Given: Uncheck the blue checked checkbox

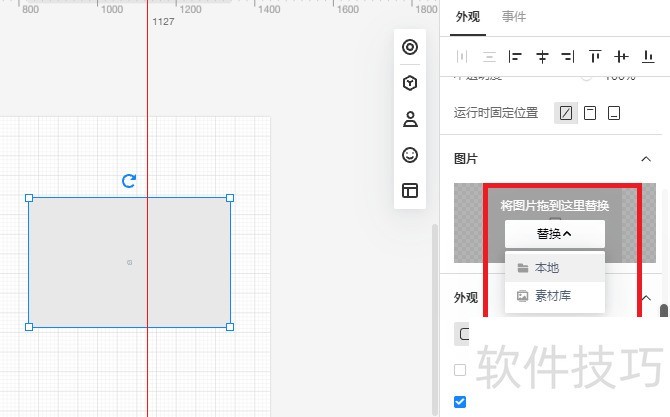Looking at the screenshot, I should [x=460, y=402].
